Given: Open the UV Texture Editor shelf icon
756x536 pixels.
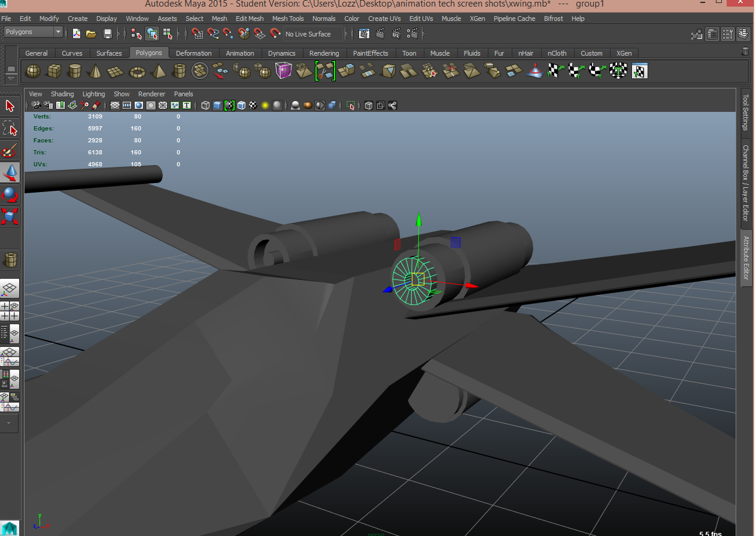Looking at the screenshot, I should (640, 72).
